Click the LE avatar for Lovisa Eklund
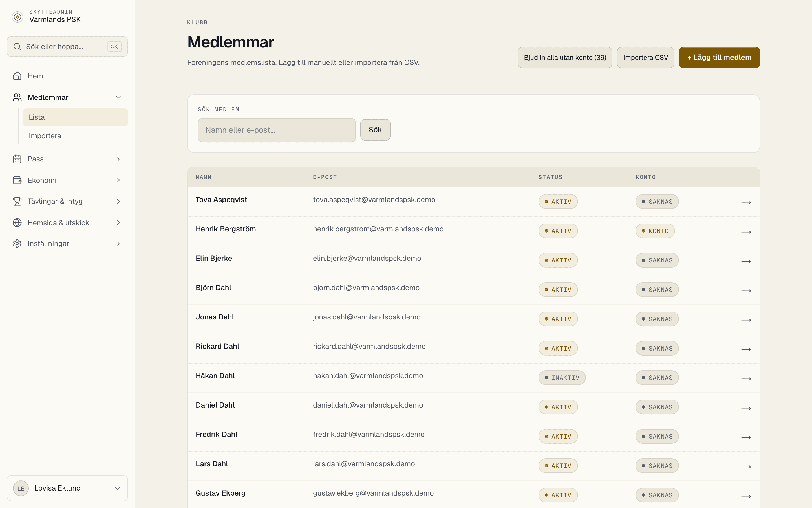The height and width of the screenshot is (508, 812). [21, 488]
